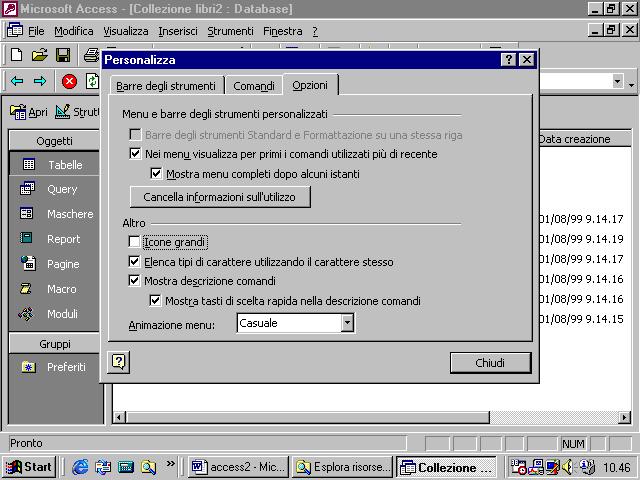The width and height of the screenshot is (640, 480).
Task: Select the Opzioni tab
Action: [x=310, y=85]
